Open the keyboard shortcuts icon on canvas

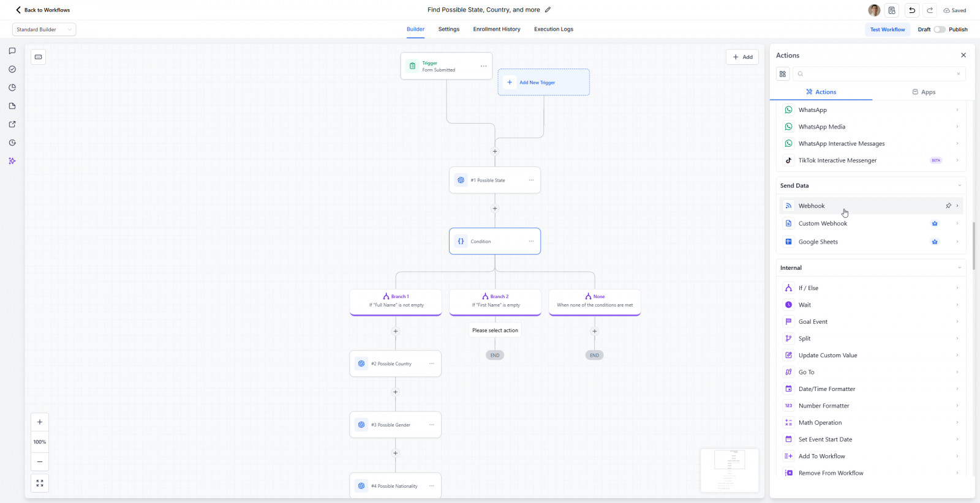(x=39, y=57)
